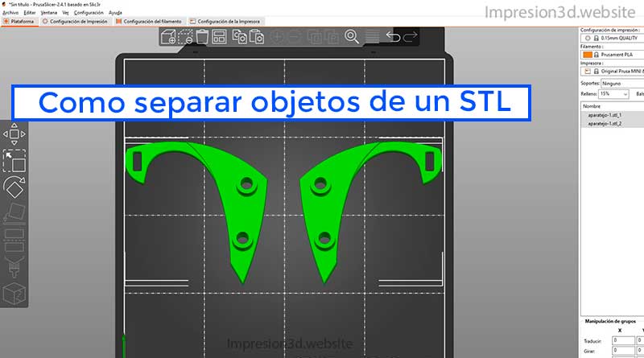Open the Archivo menu
Image resolution: width=644 pixels, height=358 pixels.
pyautogui.click(x=10, y=13)
